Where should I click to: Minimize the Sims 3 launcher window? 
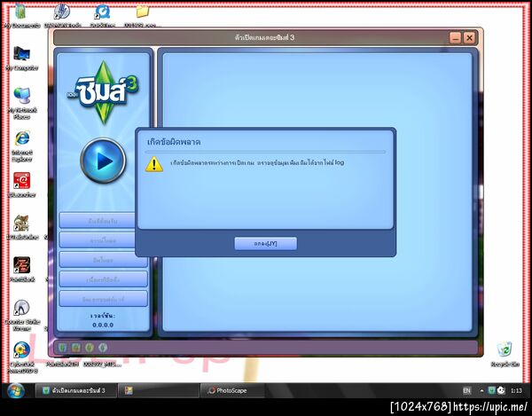pos(456,37)
